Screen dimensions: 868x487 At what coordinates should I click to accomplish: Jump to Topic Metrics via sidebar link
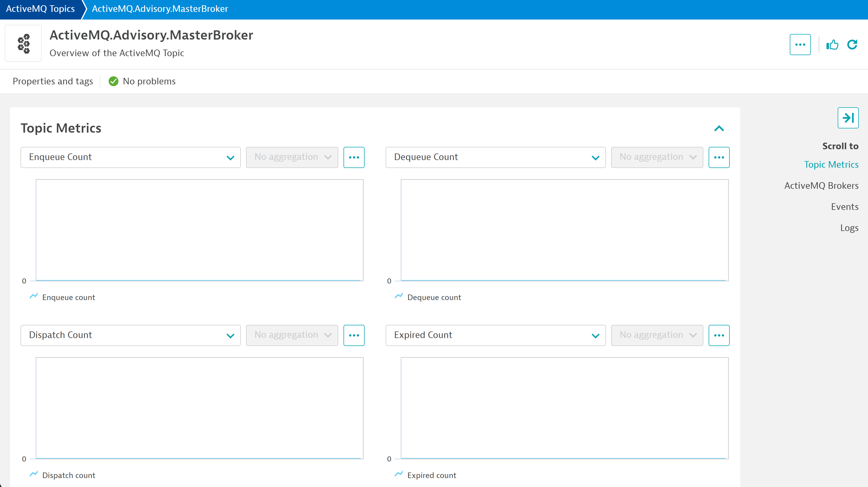(831, 165)
